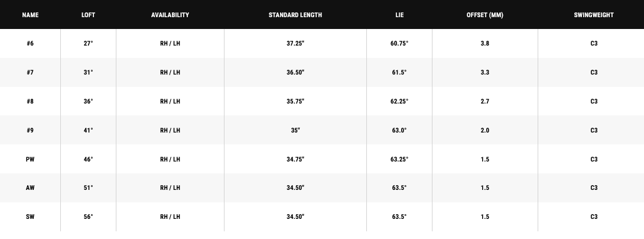Click the SWINGWEIGHT column header
The width and height of the screenshot is (644, 239).
point(593,15)
